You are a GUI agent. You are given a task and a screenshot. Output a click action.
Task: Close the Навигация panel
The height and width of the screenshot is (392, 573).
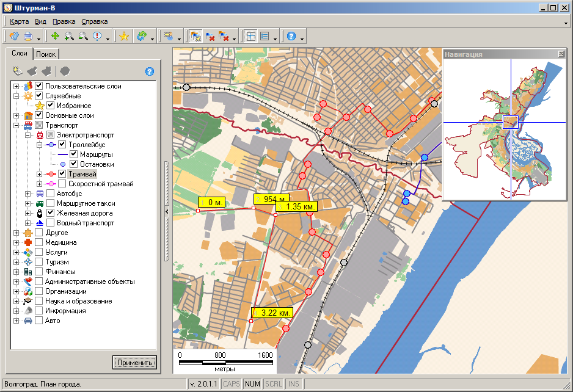(x=561, y=54)
